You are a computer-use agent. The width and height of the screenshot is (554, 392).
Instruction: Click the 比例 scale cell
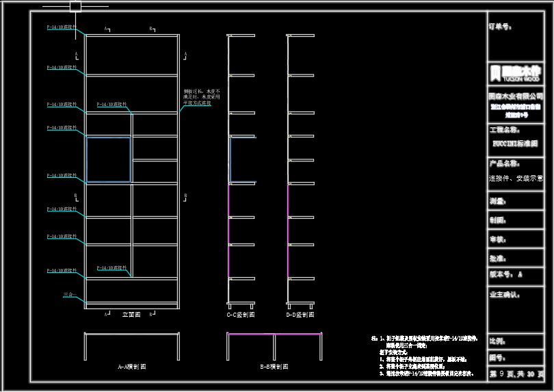pos(515,341)
